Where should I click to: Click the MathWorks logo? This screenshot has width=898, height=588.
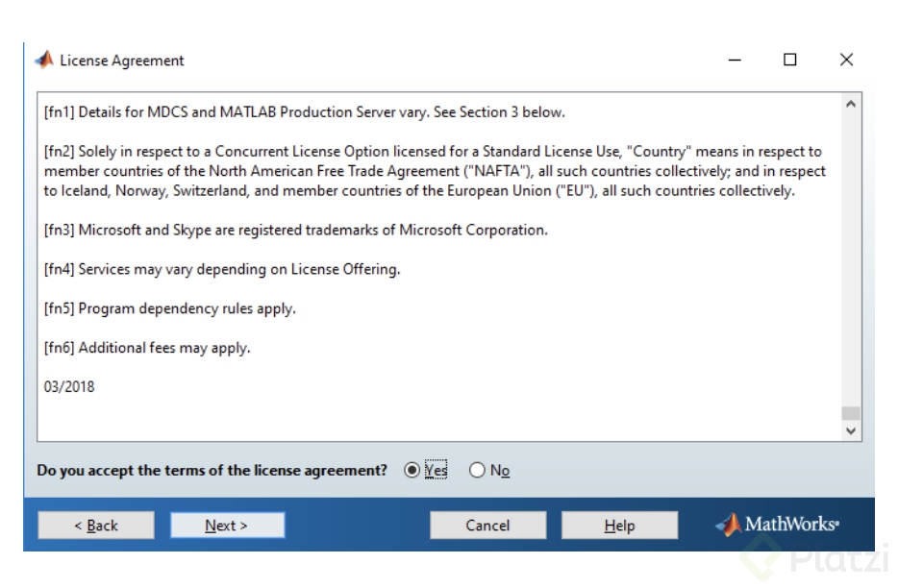pyautogui.click(x=777, y=524)
